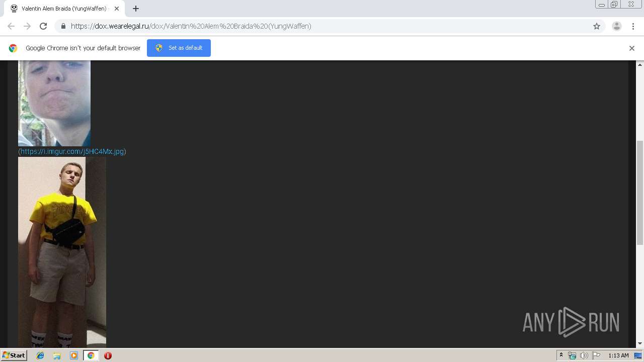This screenshot has width=644, height=362.
Task: Open the i.imgur.com/j5HC4Mx.jpg link
Action: coord(72,151)
